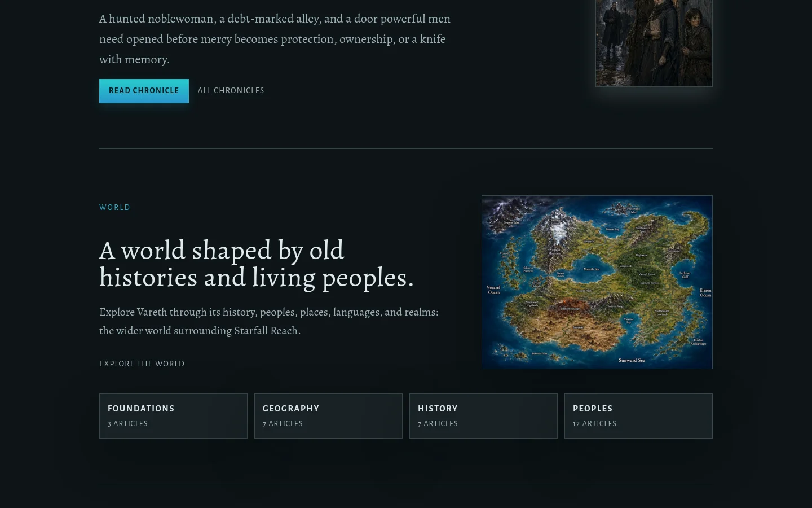The height and width of the screenshot is (508, 812).
Task: Click the 'A world shaped by old histories' heading
Action: pos(257,264)
